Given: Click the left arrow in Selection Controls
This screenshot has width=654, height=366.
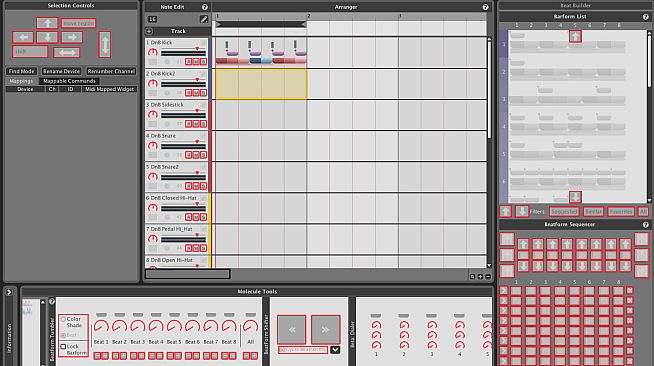Looking at the screenshot, I should coord(23,37).
